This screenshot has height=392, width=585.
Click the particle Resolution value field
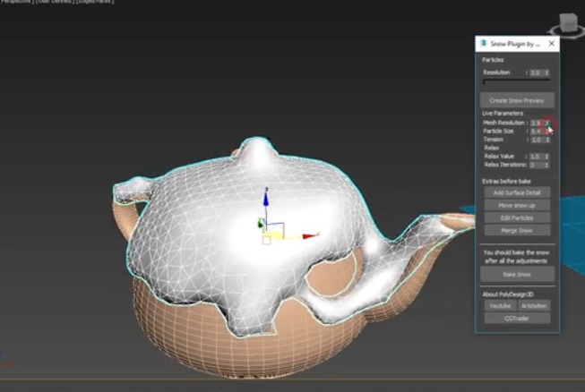(536, 72)
